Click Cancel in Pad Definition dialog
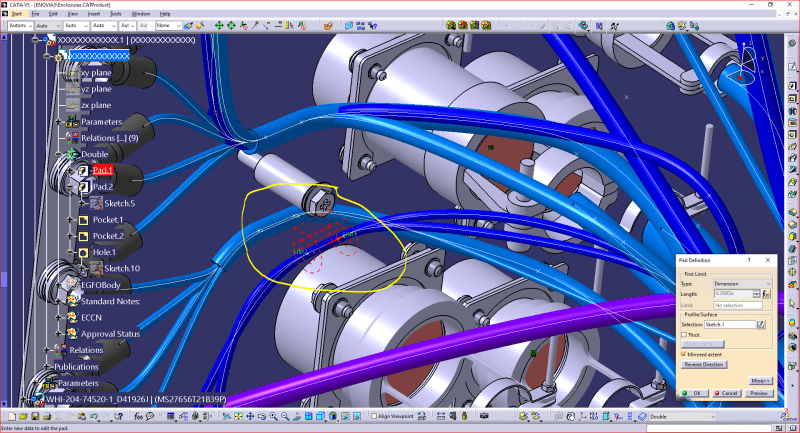 (726, 393)
